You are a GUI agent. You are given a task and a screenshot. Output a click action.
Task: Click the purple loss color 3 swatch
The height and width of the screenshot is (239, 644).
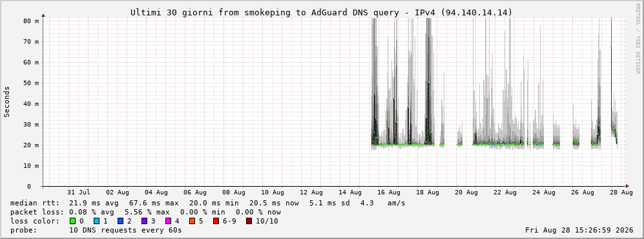(x=144, y=221)
